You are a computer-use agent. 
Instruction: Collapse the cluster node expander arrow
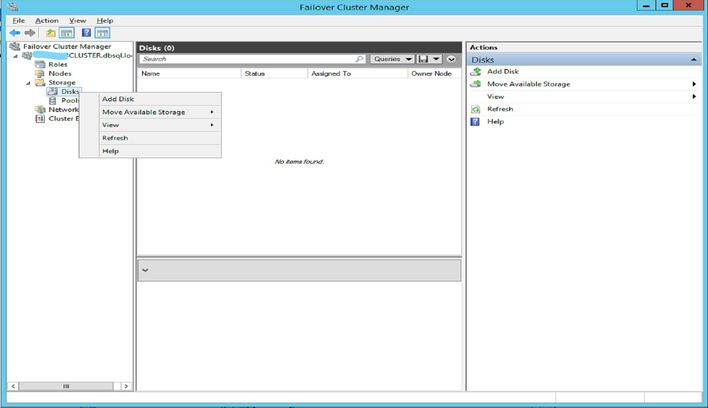pos(16,56)
